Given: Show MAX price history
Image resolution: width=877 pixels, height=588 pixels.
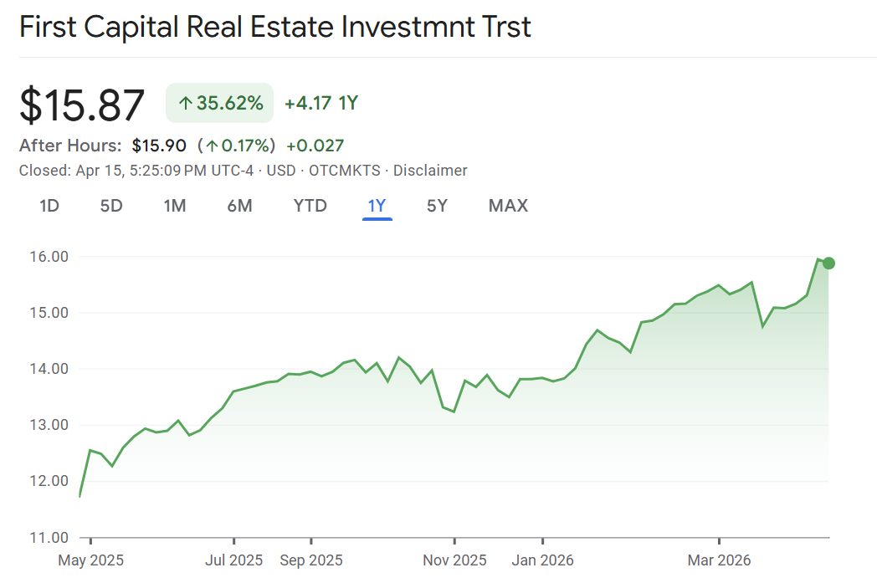Looking at the screenshot, I should click(508, 206).
